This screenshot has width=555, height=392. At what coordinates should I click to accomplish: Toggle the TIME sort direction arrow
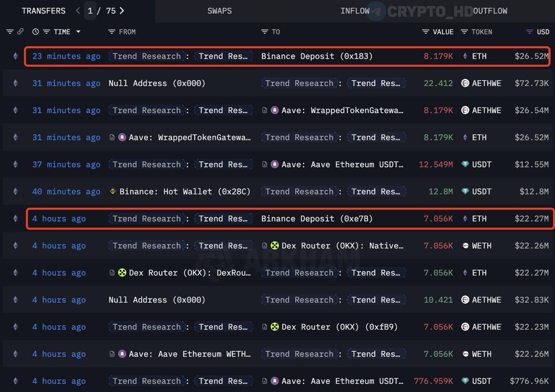(78, 32)
